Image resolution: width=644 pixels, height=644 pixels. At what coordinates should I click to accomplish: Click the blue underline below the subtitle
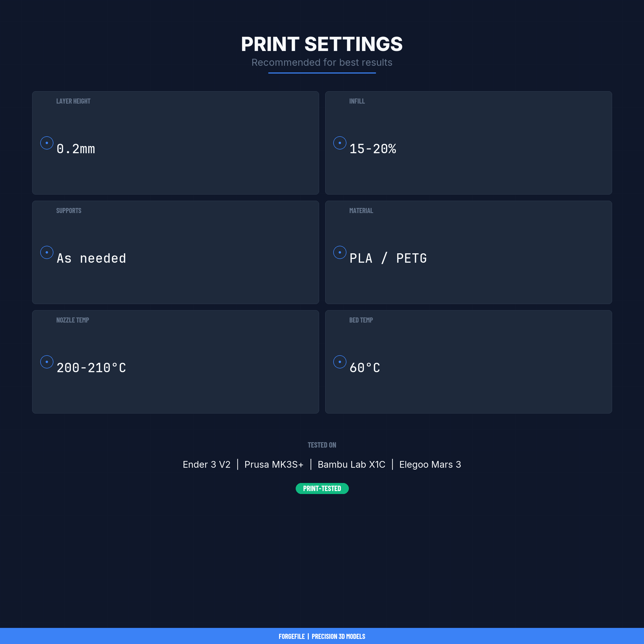point(322,73)
